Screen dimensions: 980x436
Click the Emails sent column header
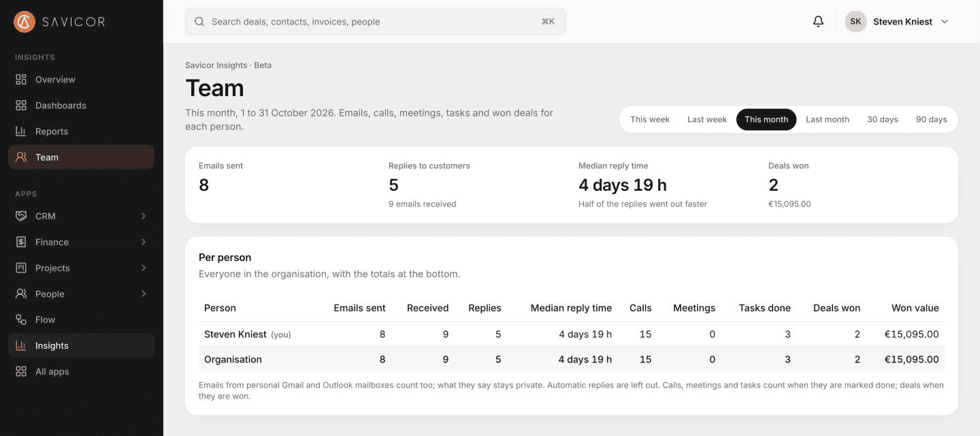[x=359, y=308]
